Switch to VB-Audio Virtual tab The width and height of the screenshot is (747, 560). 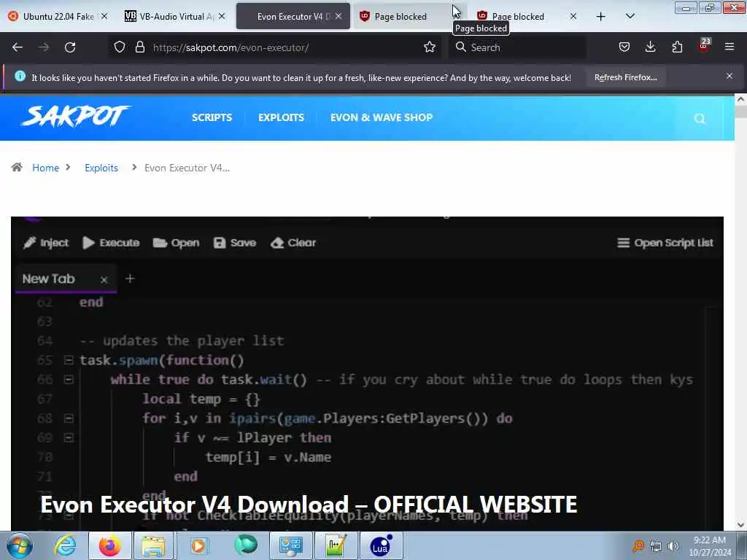[x=175, y=17]
